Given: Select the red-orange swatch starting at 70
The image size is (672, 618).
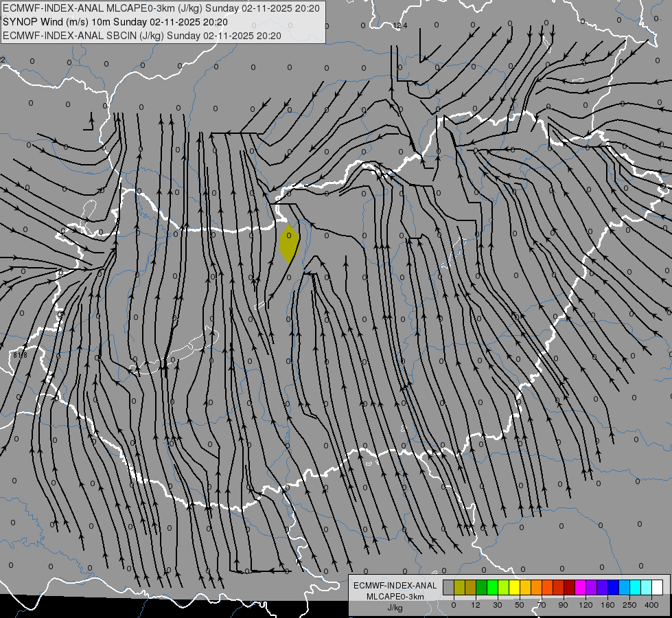Looking at the screenshot, I should click(547, 587).
